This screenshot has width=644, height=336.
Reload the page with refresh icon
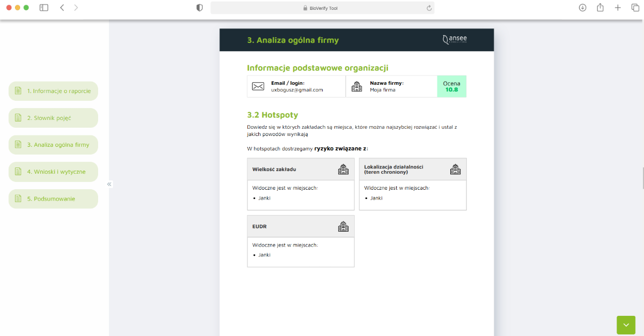point(429,8)
